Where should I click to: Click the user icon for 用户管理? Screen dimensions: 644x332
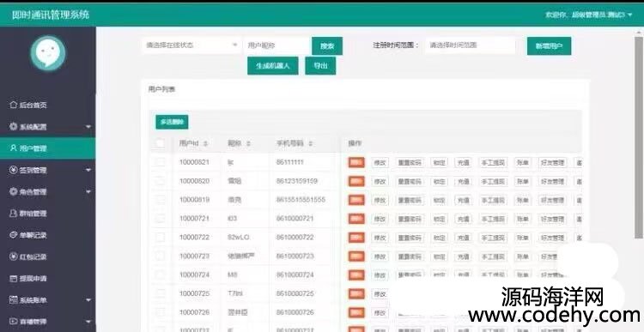[14, 148]
